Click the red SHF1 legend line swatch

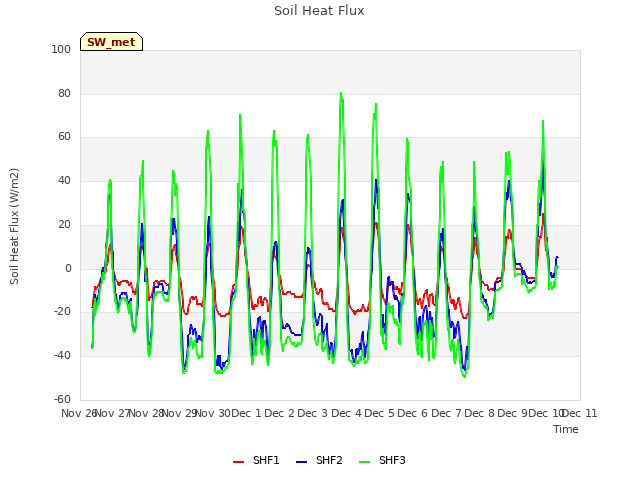pyautogui.click(x=238, y=462)
